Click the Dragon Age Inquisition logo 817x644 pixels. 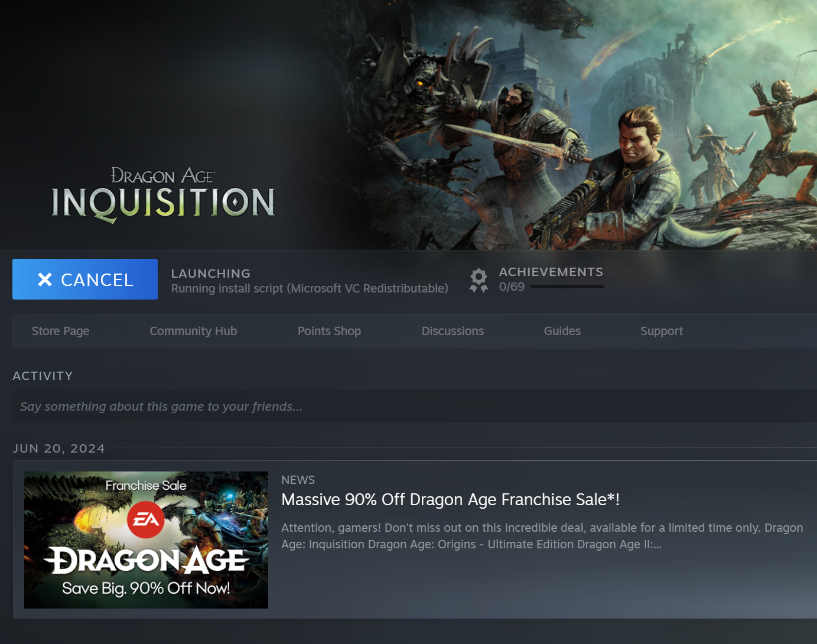(x=163, y=195)
